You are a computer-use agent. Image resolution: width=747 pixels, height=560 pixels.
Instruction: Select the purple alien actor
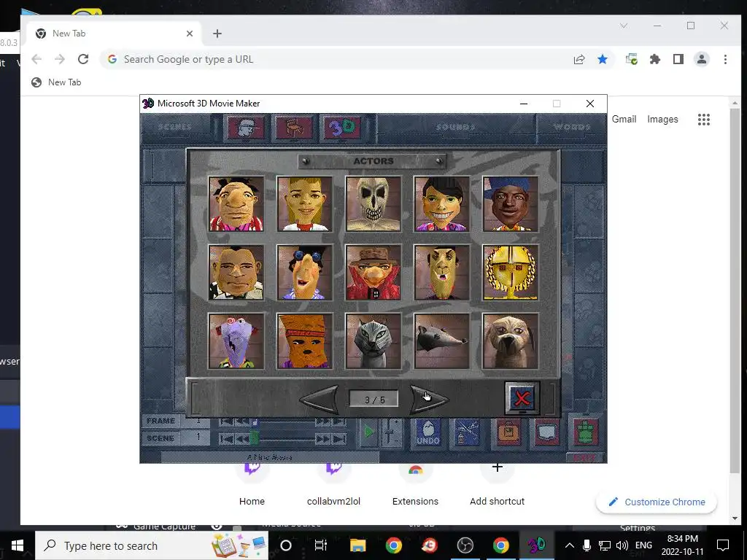click(x=236, y=341)
